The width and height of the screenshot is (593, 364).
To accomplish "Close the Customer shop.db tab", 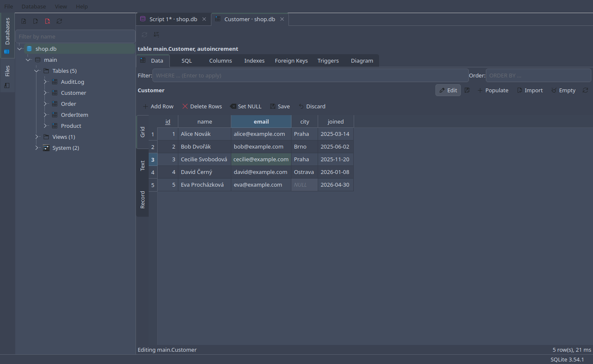I will pyautogui.click(x=282, y=19).
